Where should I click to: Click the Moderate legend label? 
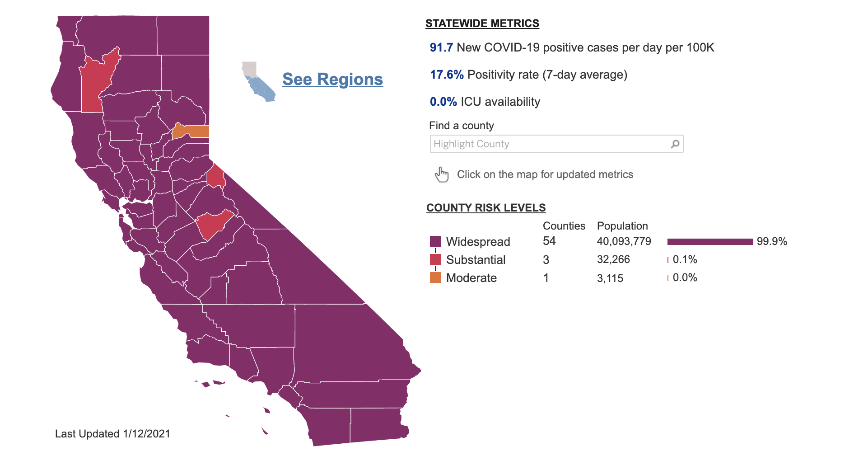tap(471, 278)
